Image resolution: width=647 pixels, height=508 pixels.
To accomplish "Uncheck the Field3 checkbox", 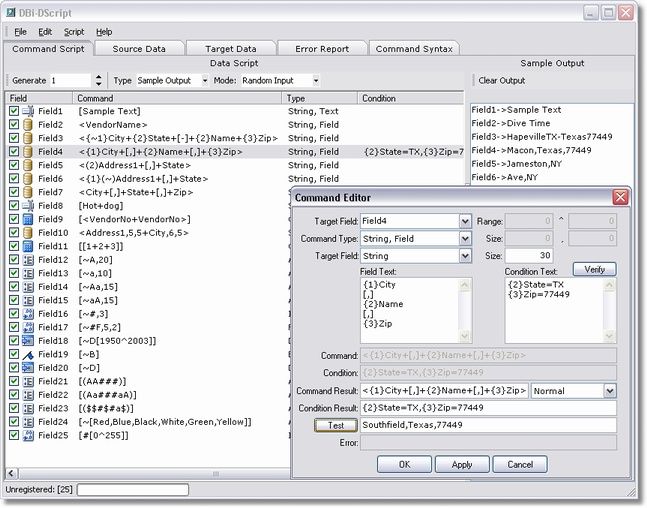I will (x=14, y=138).
